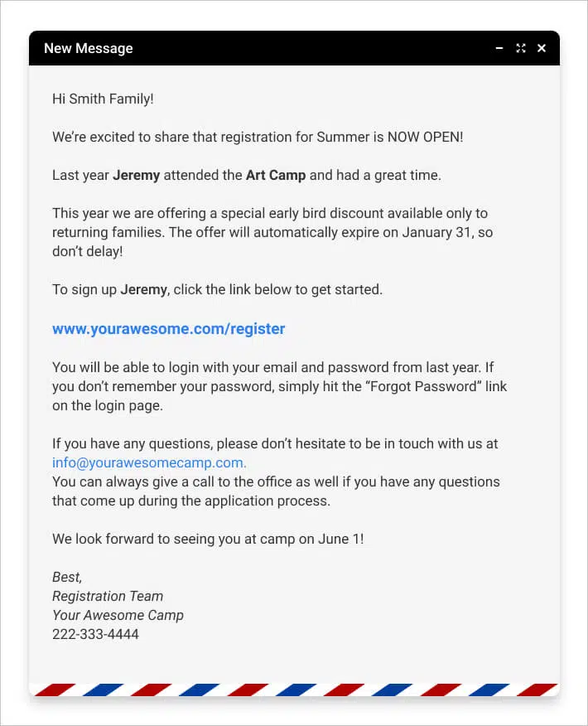Click the "Your Awesome Camp" signature line

[x=118, y=615]
